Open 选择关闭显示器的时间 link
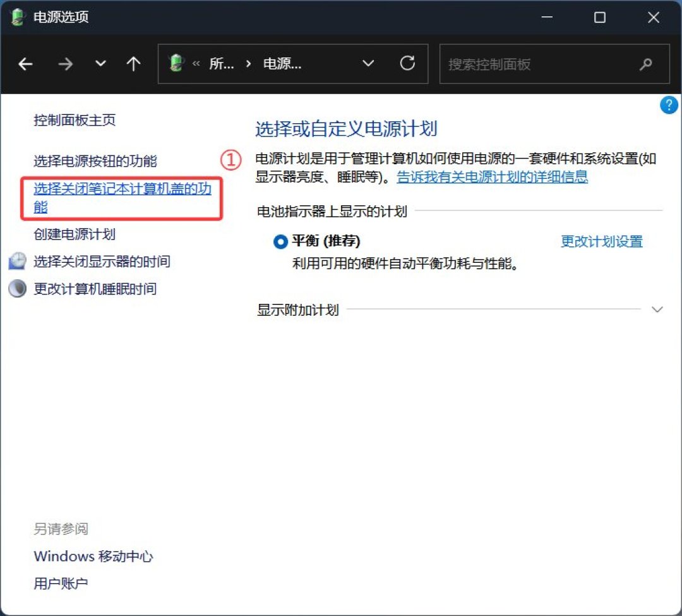This screenshot has width=682, height=616. 102,262
